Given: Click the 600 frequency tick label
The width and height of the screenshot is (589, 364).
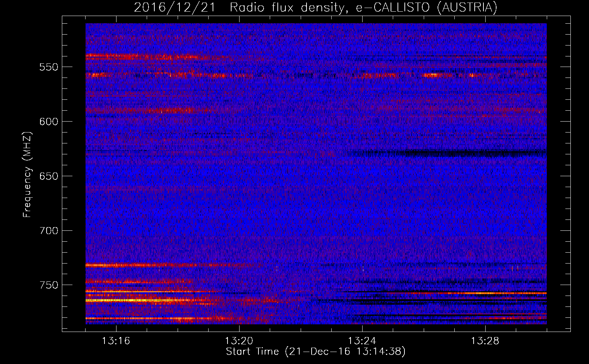Looking at the screenshot, I should pos(49,122).
